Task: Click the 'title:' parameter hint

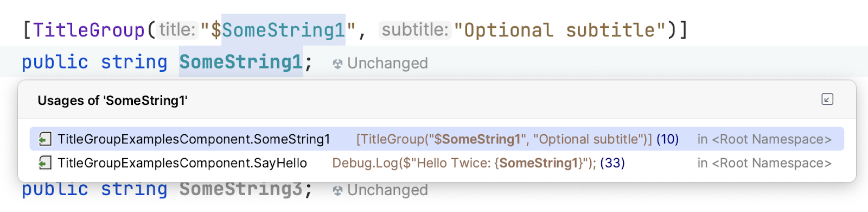Action: (177, 30)
